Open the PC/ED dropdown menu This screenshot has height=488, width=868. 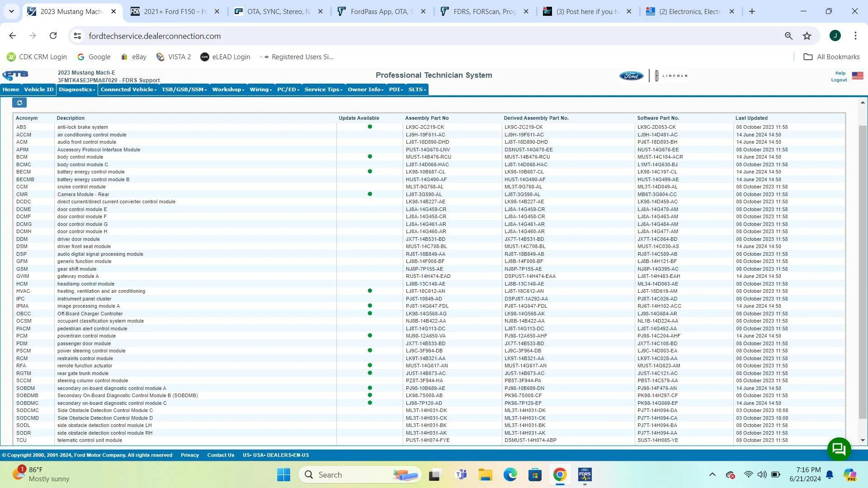point(288,89)
